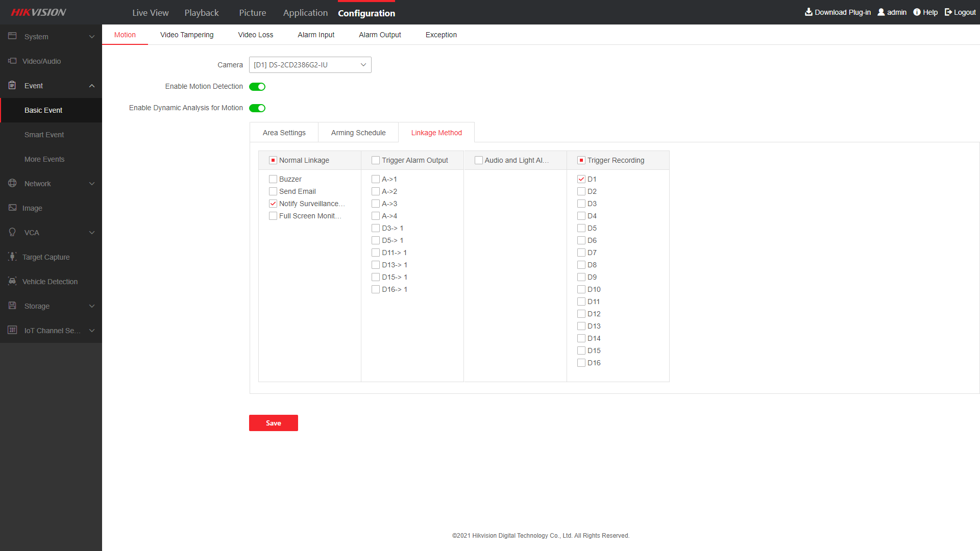This screenshot has width=980, height=551.
Task: Click the Video/Audio camera icon
Action: 12,61
